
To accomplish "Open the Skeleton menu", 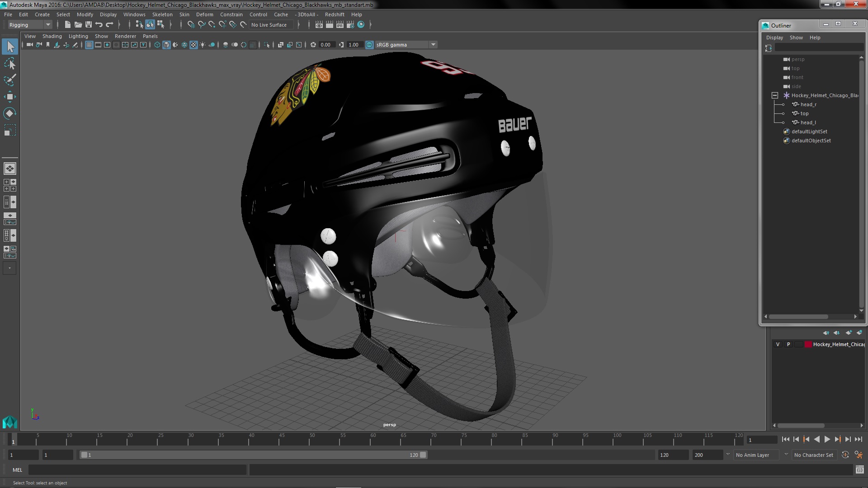I will coord(162,14).
